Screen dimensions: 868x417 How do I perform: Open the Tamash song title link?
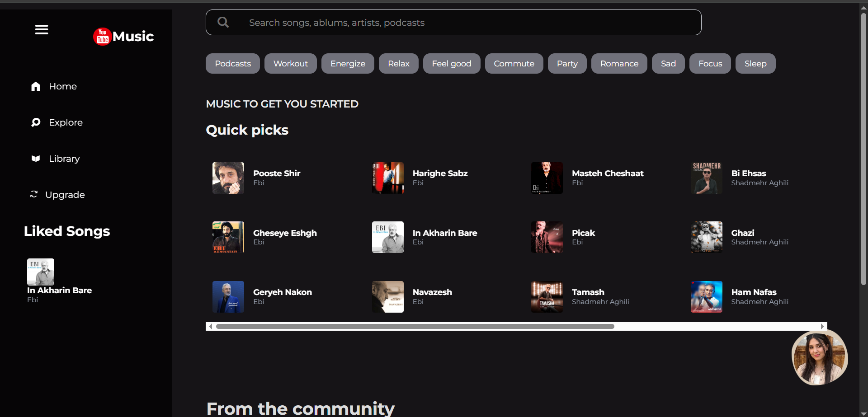coord(588,292)
